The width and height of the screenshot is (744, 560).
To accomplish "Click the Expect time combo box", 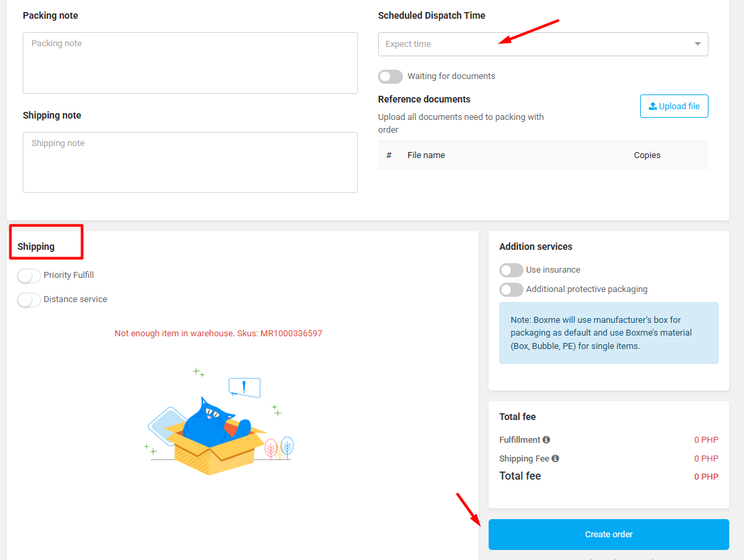I will pos(536,44).
